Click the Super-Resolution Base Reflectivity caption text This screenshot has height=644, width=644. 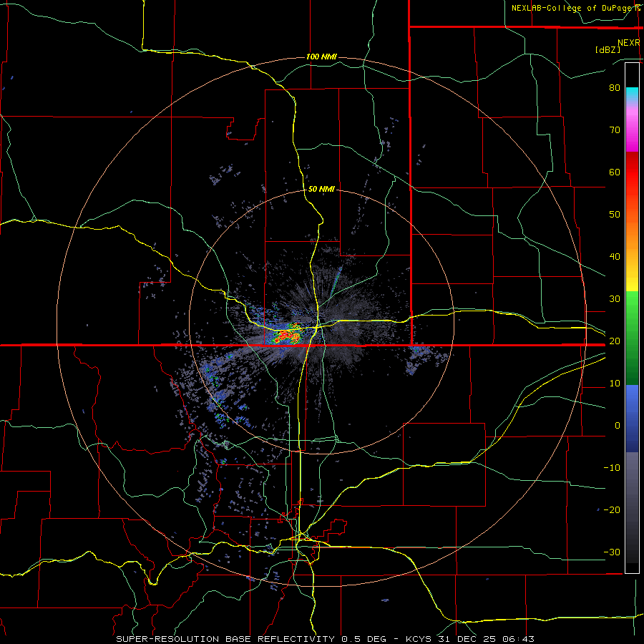pyautogui.click(x=251, y=639)
